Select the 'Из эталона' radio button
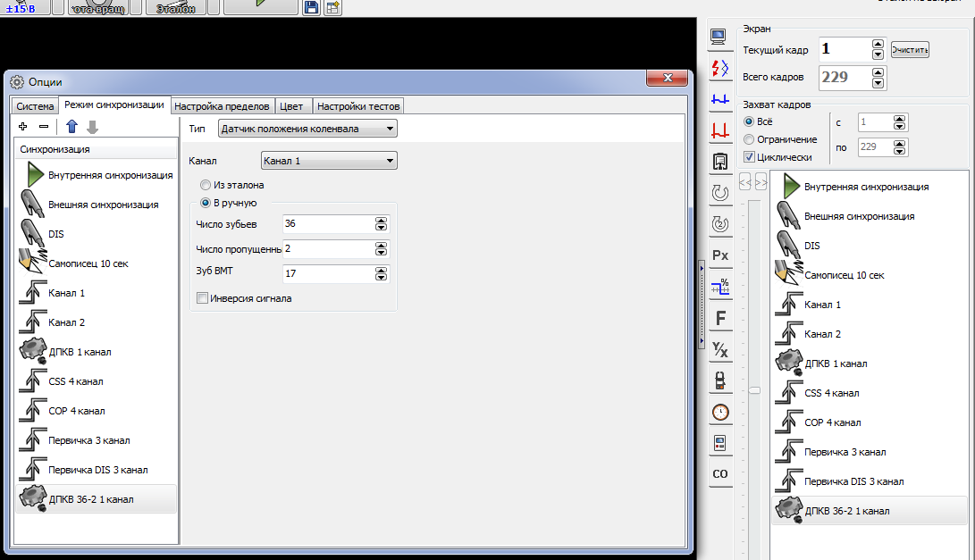The height and width of the screenshot is (560, 975). pos(206,185)
